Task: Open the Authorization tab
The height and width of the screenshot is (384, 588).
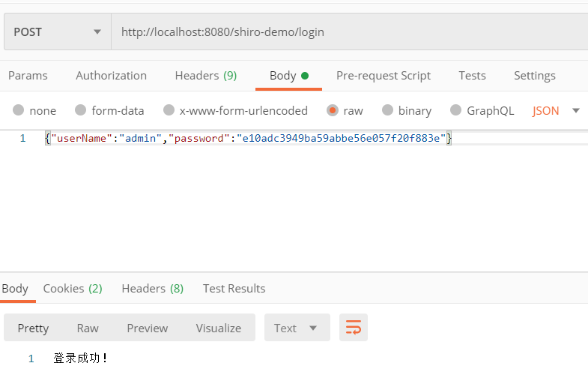Action: [111, 75]
